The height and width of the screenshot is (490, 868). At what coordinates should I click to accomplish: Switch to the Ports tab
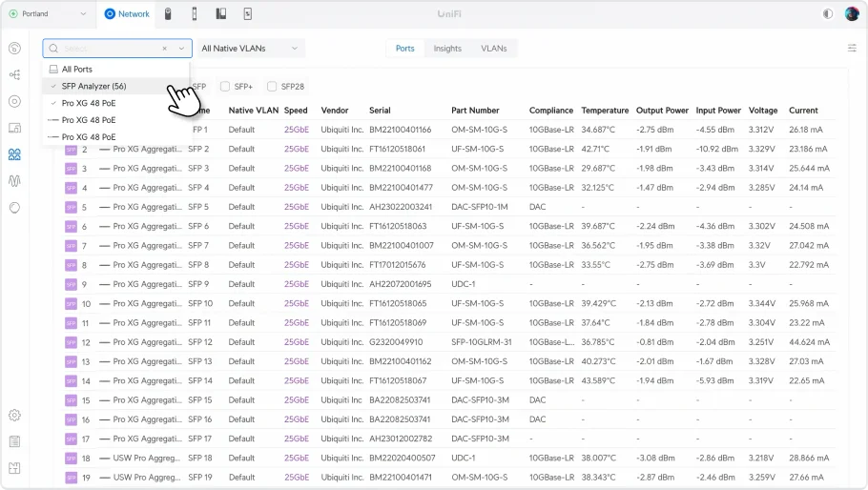(404, 48)
